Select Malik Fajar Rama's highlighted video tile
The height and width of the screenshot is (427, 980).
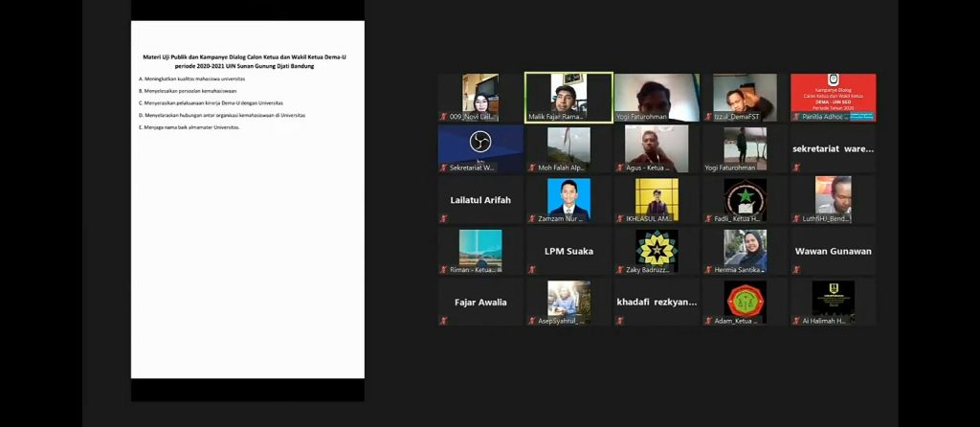[568, 98]
